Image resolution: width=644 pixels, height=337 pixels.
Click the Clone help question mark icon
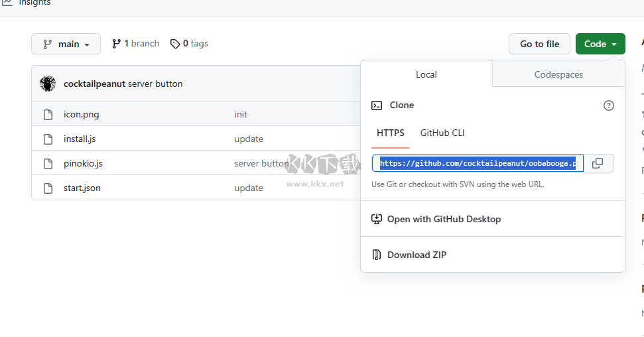tap(609, 105)
